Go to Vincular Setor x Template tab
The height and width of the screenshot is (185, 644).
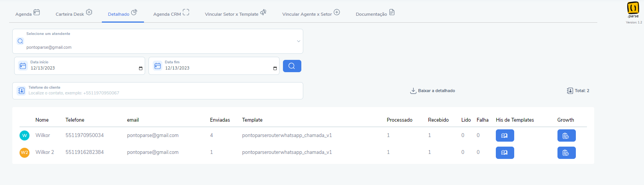[x=235, y=13]
